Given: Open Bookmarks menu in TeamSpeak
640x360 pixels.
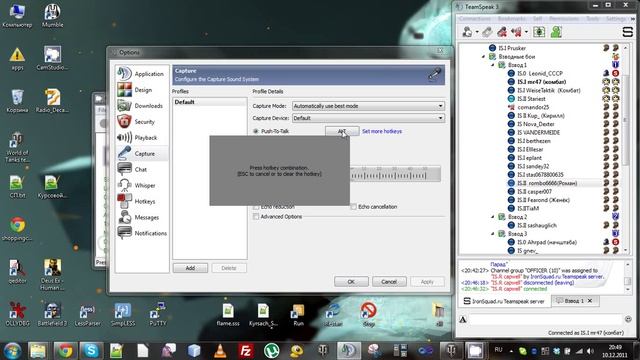Looking at the screenshot, I should click(x=511, y=19).
